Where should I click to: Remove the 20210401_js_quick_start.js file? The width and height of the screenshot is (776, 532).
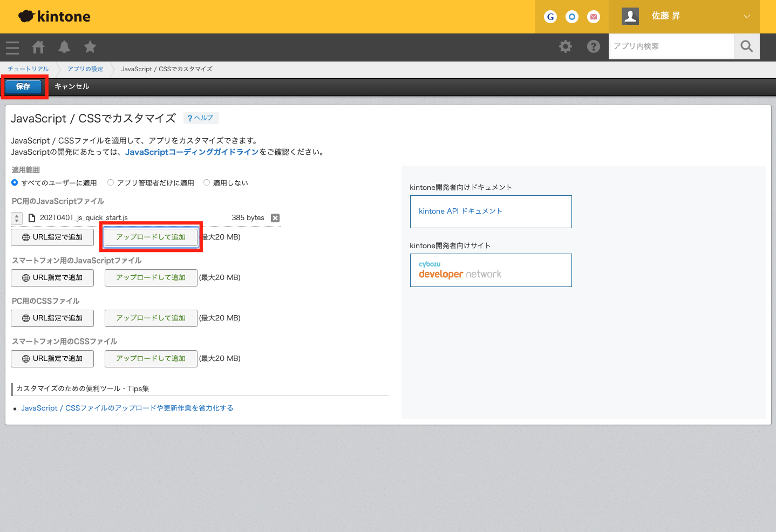pos(275,218)
